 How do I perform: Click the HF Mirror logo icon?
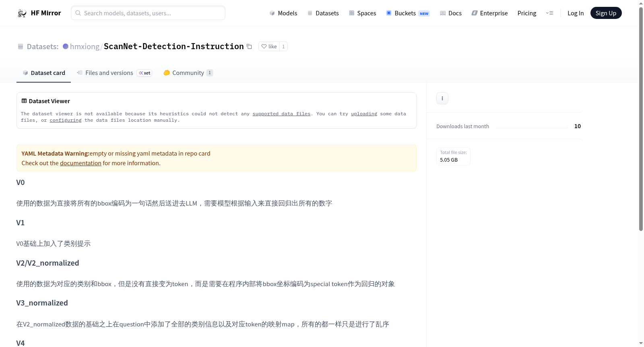pyautogui.click(x=22, y=13)
